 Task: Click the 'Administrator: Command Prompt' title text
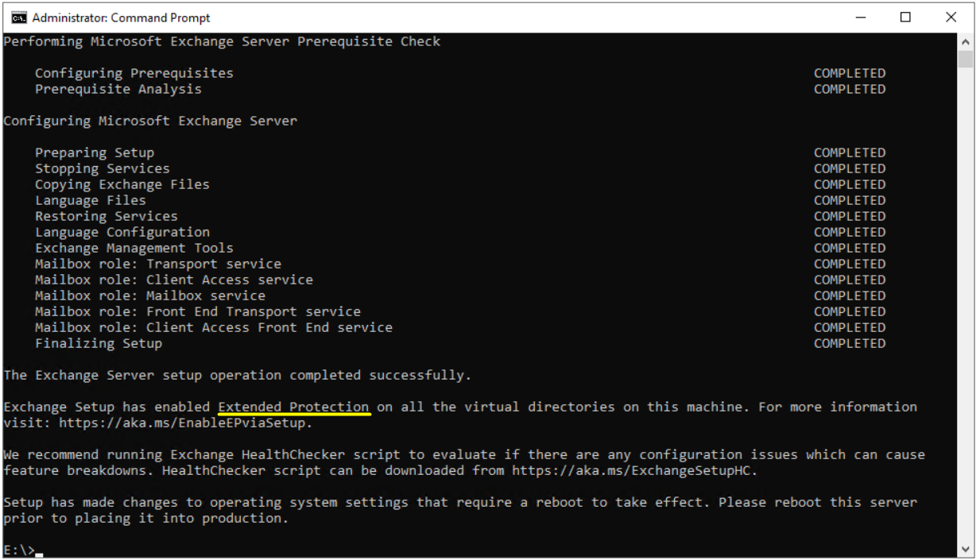click(120, 17)
